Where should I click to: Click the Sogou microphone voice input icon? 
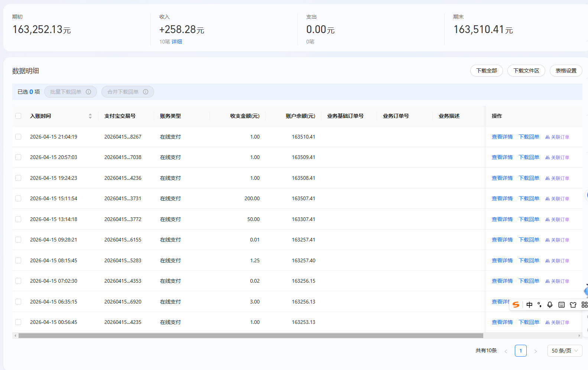coord(550,305)
